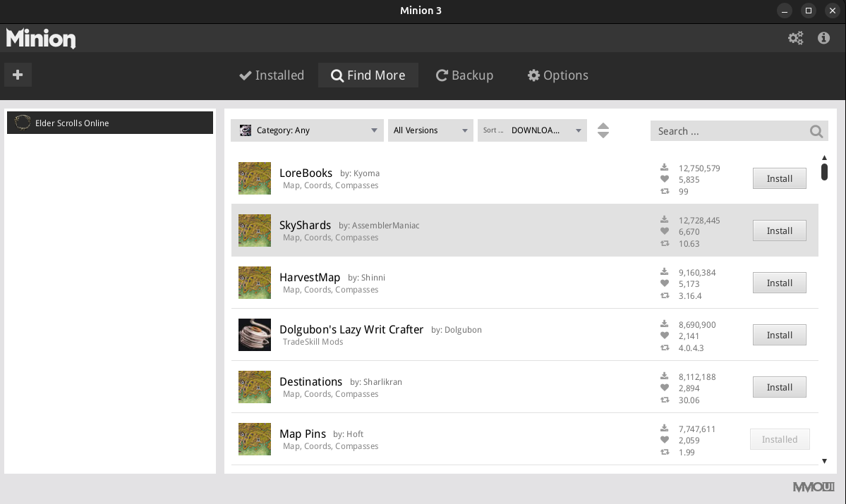The image size is (846, 504).
Task: Click the Destinations title
Action: [310, 381]
